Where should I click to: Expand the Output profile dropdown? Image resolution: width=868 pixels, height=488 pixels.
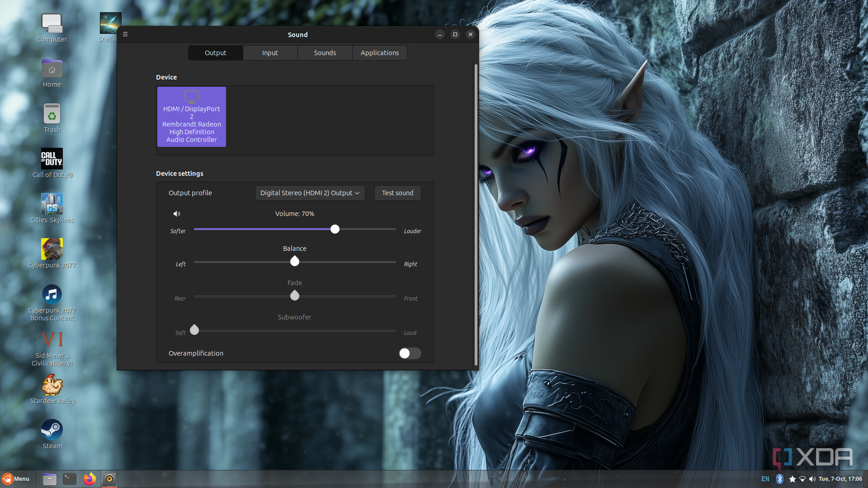click(310, 193)
